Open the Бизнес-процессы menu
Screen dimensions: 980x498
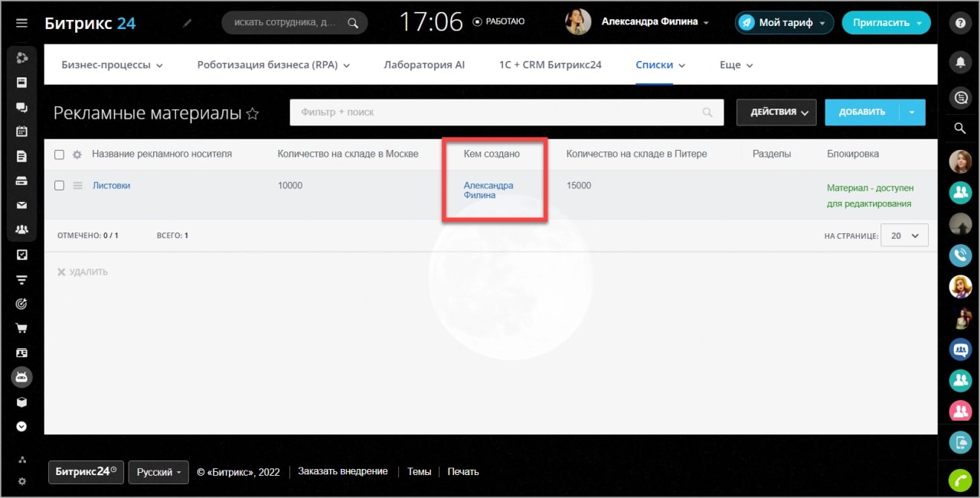pos(112,65)
